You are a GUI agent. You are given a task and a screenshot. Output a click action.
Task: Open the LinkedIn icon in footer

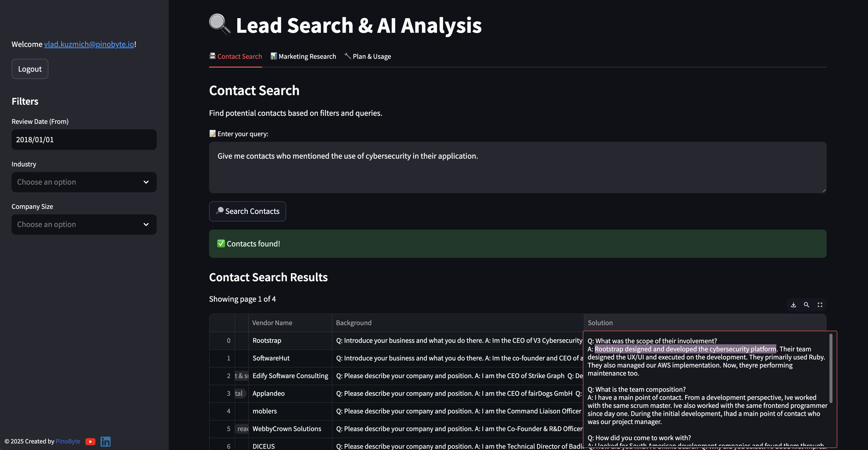(x=106, y=442)
